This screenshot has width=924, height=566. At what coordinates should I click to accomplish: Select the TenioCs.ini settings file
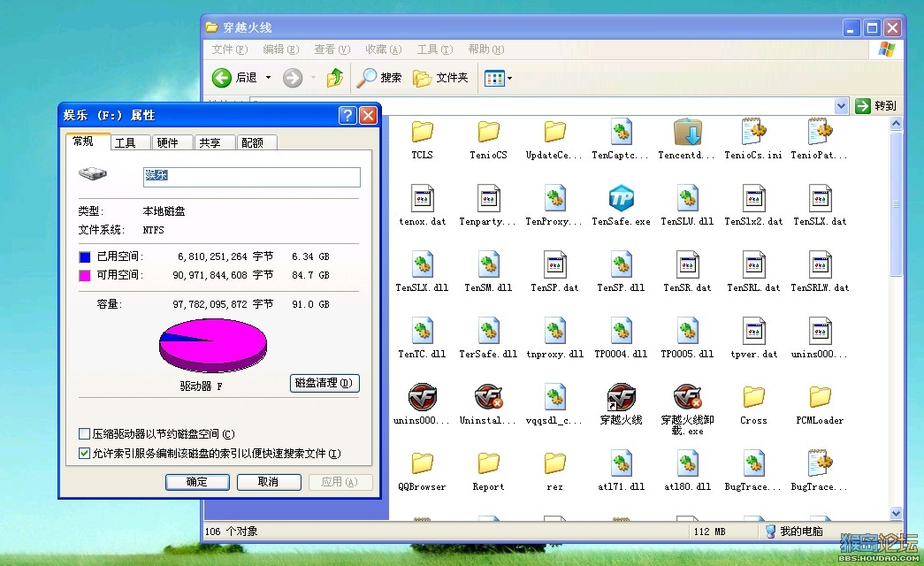[753, 132]
